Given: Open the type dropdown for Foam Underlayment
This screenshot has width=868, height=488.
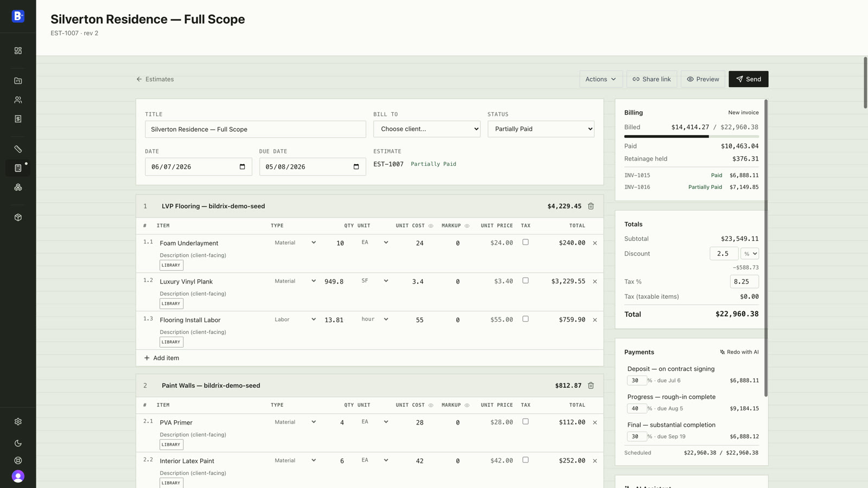Looking at the screenshot, I should tap(295, 242).
